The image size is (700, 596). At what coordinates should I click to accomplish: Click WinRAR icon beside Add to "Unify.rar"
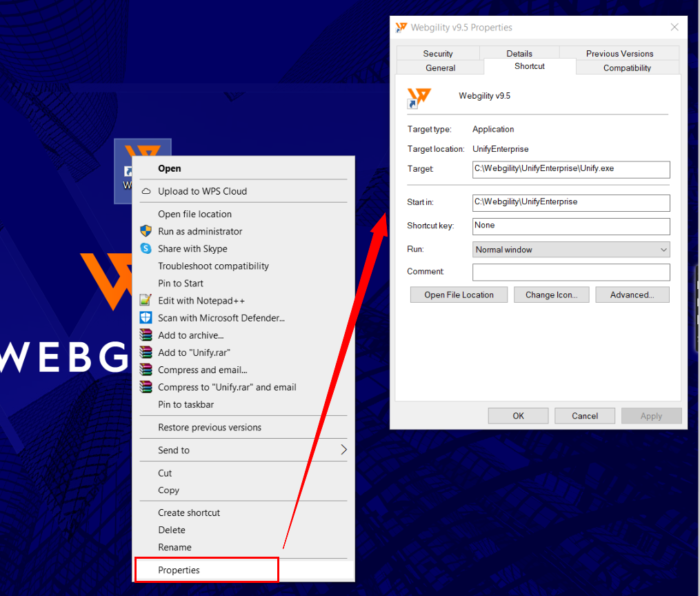(x=146, y=352)
